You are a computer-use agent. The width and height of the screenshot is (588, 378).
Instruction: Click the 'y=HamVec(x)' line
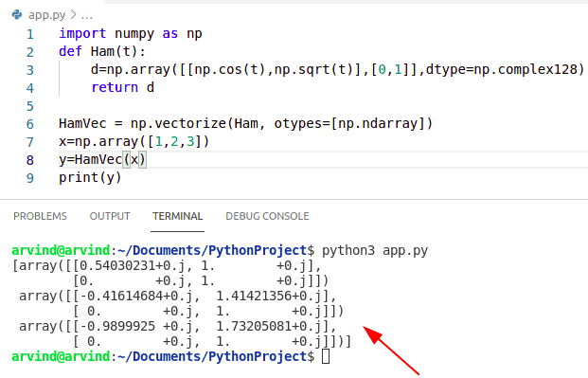(x=102, y=159)
